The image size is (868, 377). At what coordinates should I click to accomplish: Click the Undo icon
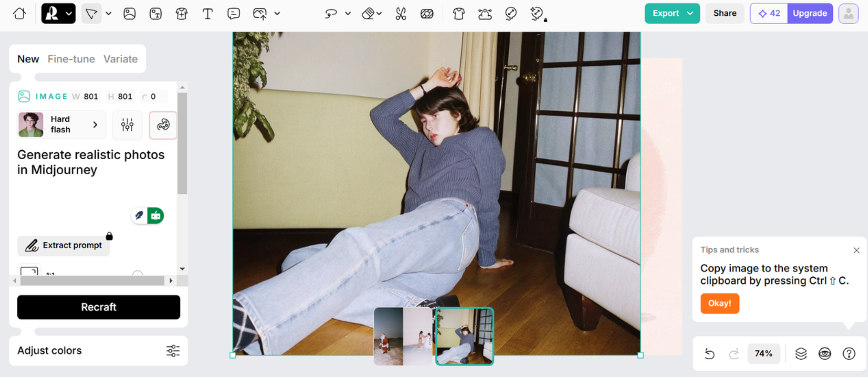(710, 354)
